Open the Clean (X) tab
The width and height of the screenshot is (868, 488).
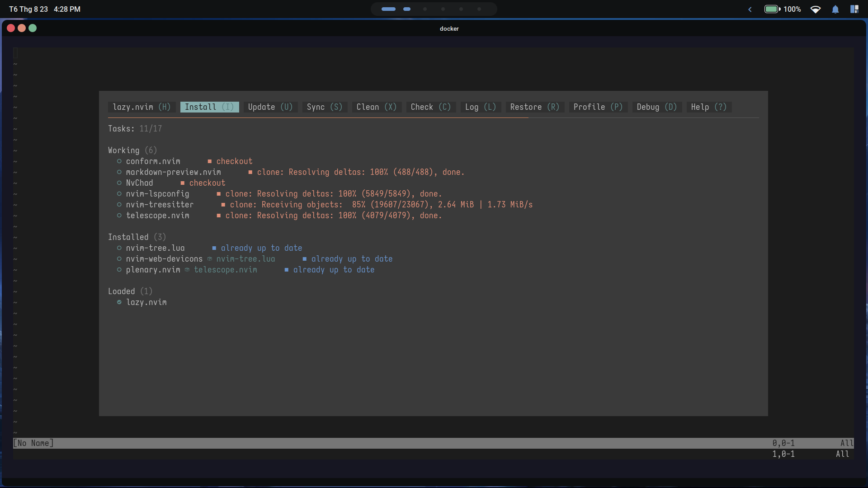click(x=377, y=107)
